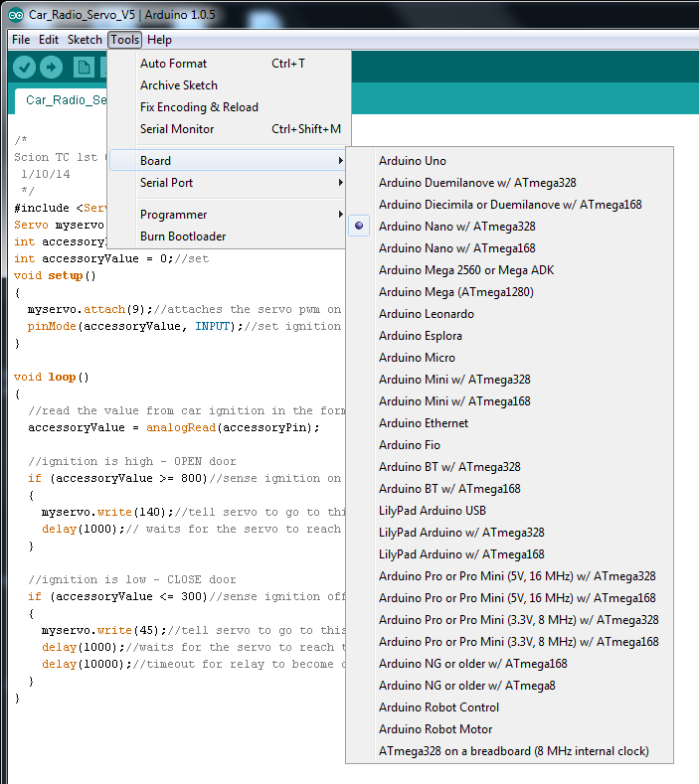Choose Arduino Mega 2560 or Mega ADK
This screenshot has height=784, width=699.
(x=509, y=270)
